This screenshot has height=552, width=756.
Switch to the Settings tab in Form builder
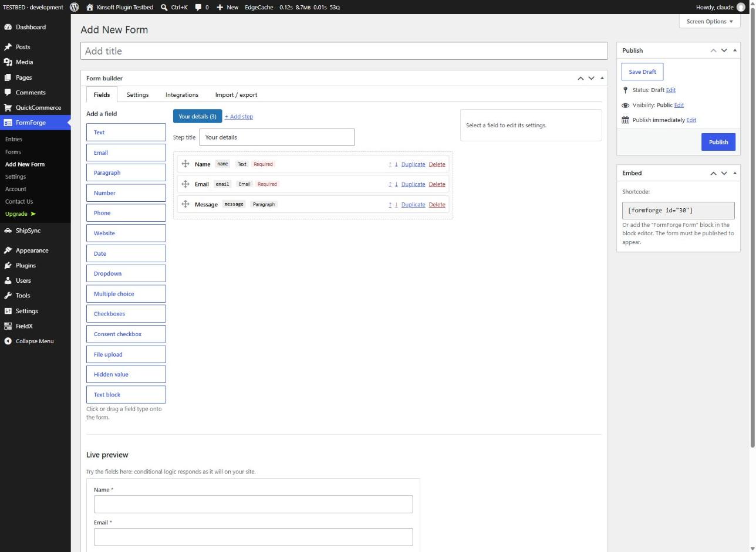pos(137,94)
